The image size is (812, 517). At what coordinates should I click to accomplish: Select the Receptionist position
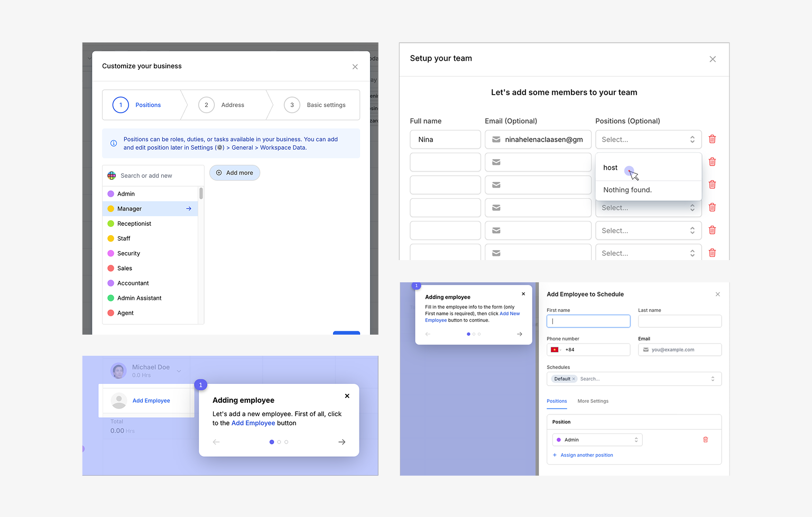[x=150, y=224]
